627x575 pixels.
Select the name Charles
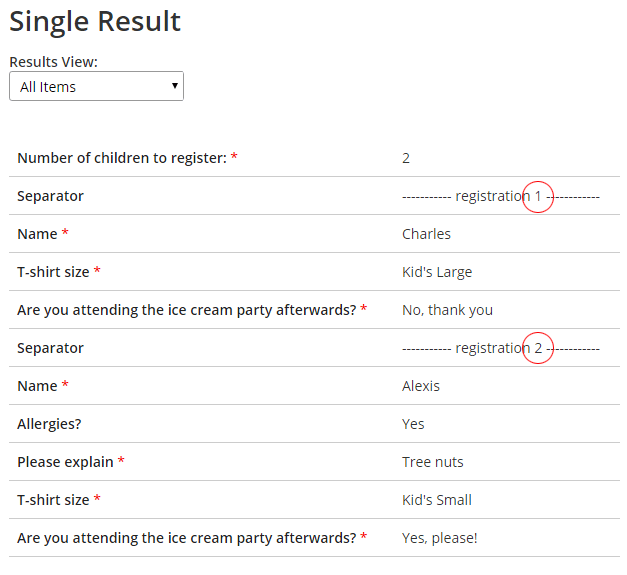pyautogui.click(x=426, y=234)
